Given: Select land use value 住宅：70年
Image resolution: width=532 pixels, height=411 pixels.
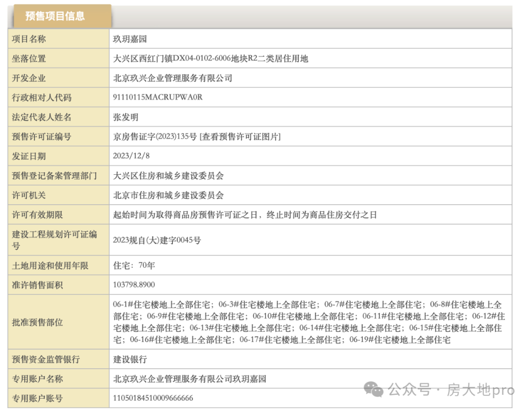Looking at the screenshot, I should [x=134, y=265].
